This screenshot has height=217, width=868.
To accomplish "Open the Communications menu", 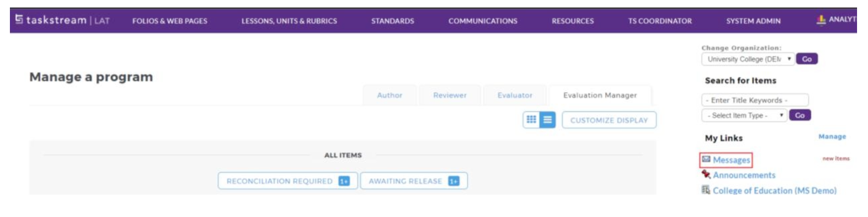I will 483,21.
